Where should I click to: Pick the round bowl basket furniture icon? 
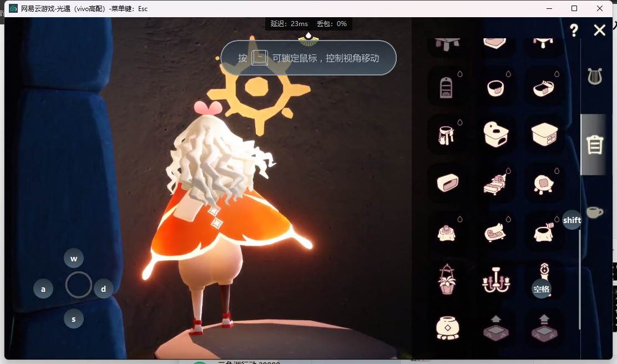click(495, 88)
